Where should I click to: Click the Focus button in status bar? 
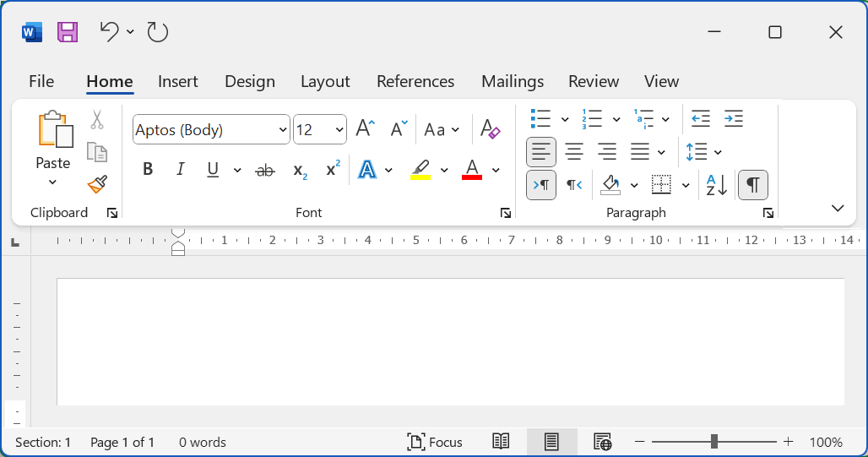(435, 442)
